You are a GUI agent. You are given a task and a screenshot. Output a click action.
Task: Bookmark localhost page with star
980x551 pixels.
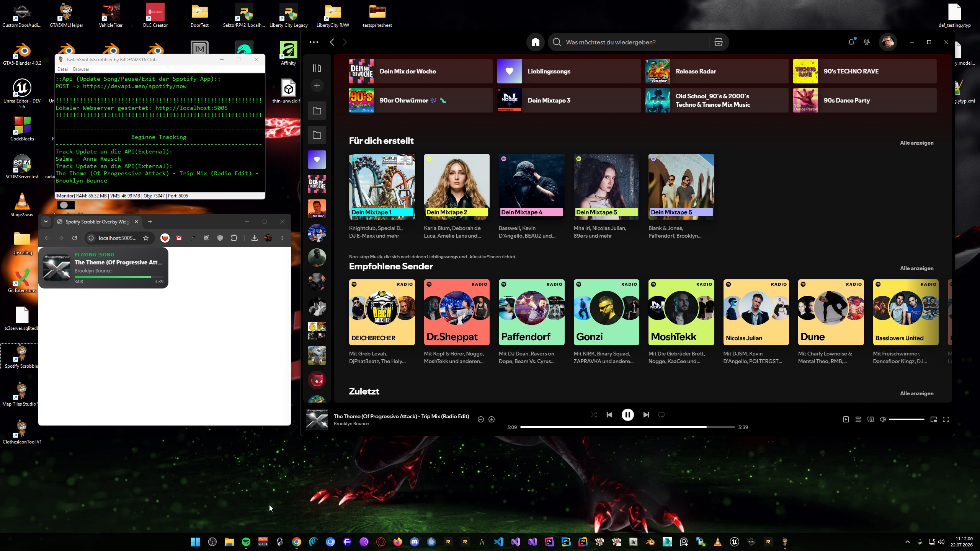click(x=146, y=238)
